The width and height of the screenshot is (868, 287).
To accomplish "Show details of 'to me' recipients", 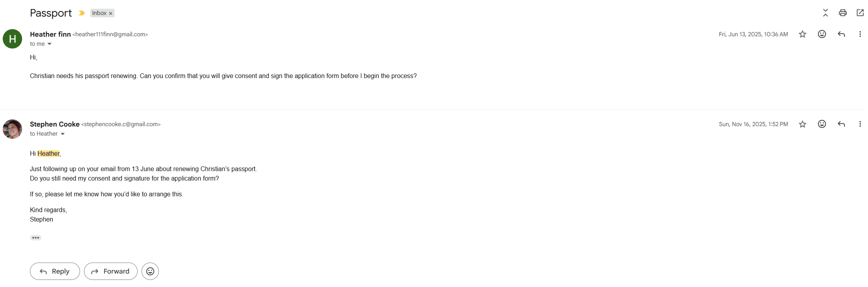I will click(x=49, y=44).
